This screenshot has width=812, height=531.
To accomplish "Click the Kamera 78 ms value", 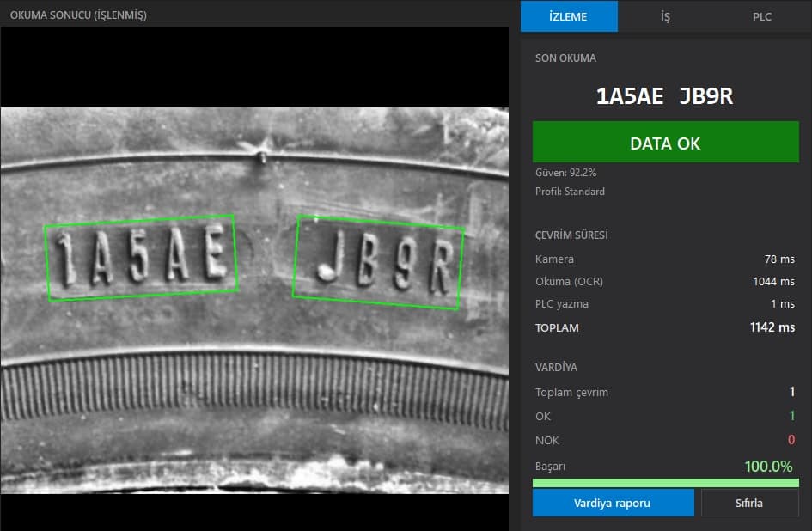I will (779, 259).
